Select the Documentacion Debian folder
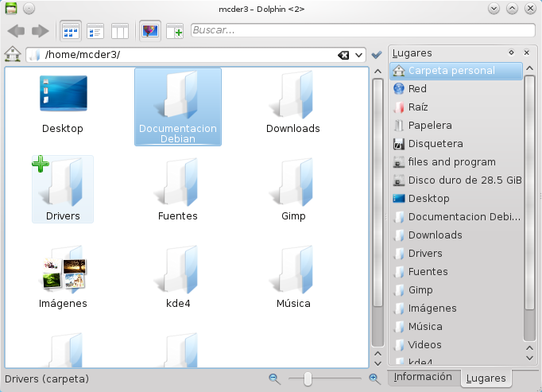Screen dimensions: 542x392 (178, 107)
